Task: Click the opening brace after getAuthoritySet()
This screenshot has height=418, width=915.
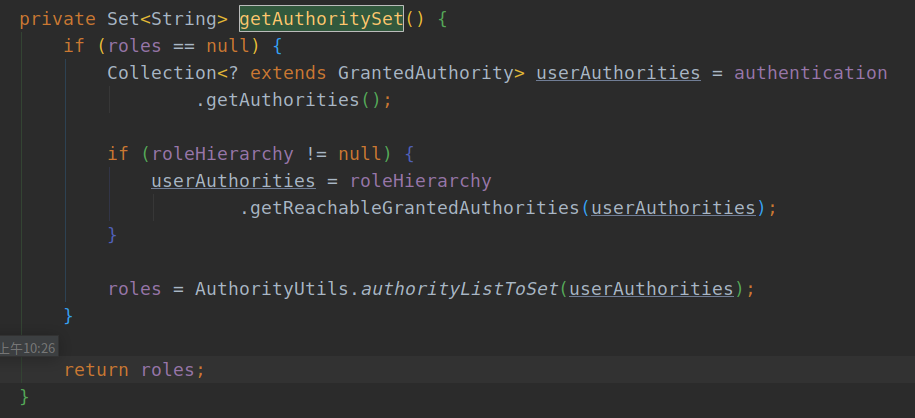Action: pyautogui.click(x=442, y=19)
